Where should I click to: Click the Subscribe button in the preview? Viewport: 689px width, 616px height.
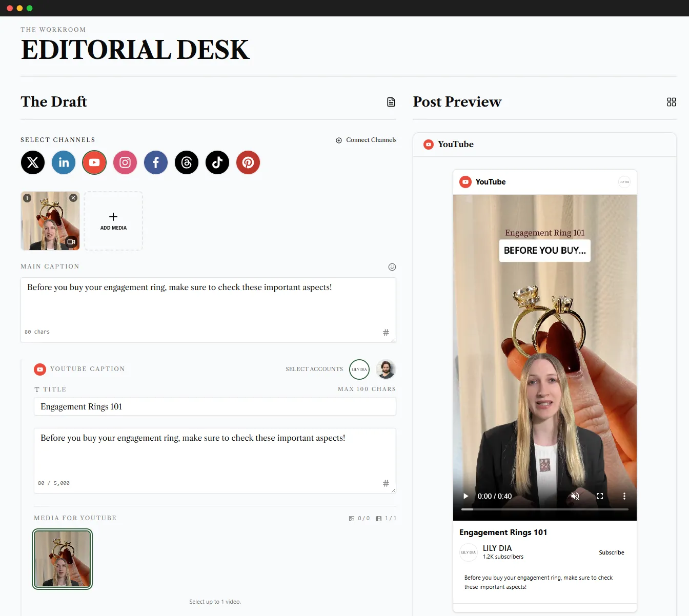611,552
